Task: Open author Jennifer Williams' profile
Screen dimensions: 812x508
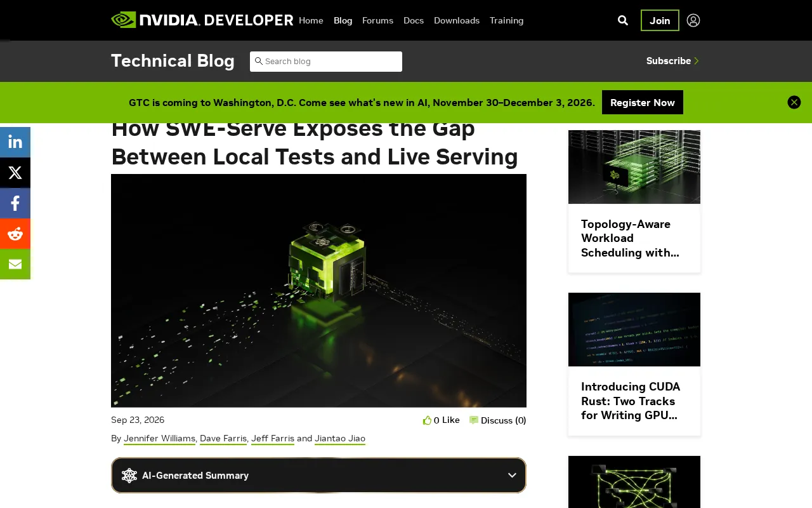Action: tap(159, 438)
